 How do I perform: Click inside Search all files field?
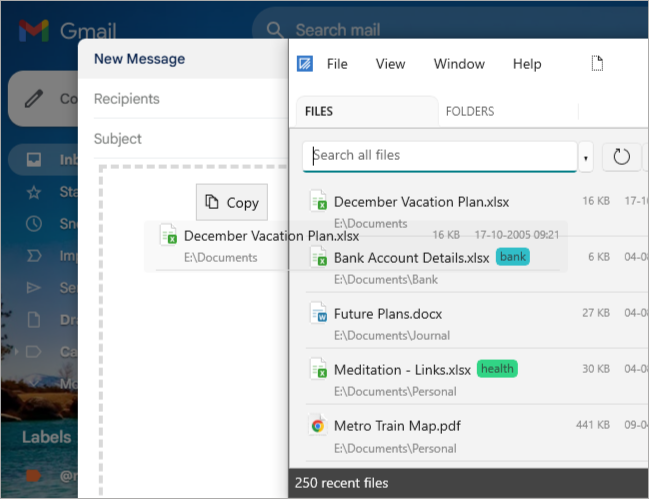(440, 156)
